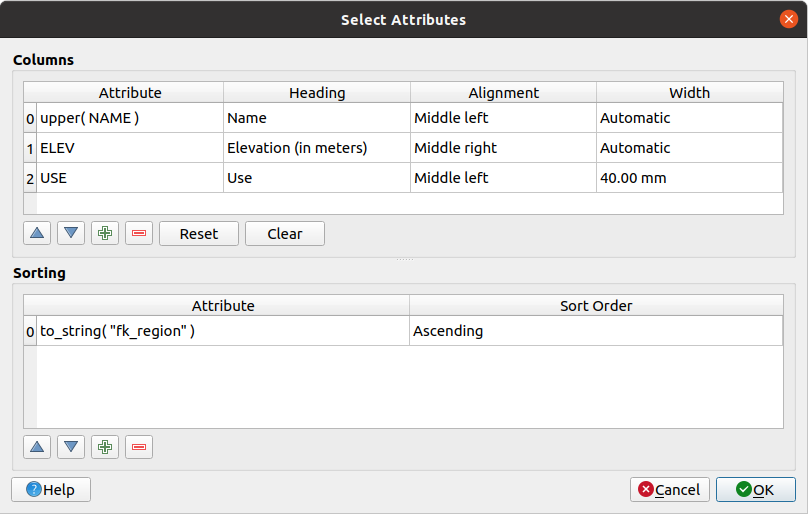The height and width of the screenshot is (514, 808).
Task: Close the Select Attributes window
Action: click(789, 19)
